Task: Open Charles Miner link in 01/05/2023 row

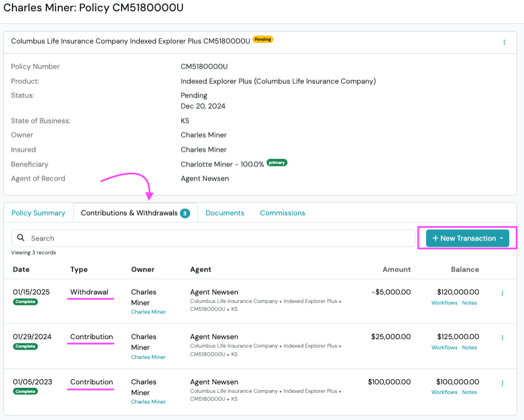Action: (148, 402)
